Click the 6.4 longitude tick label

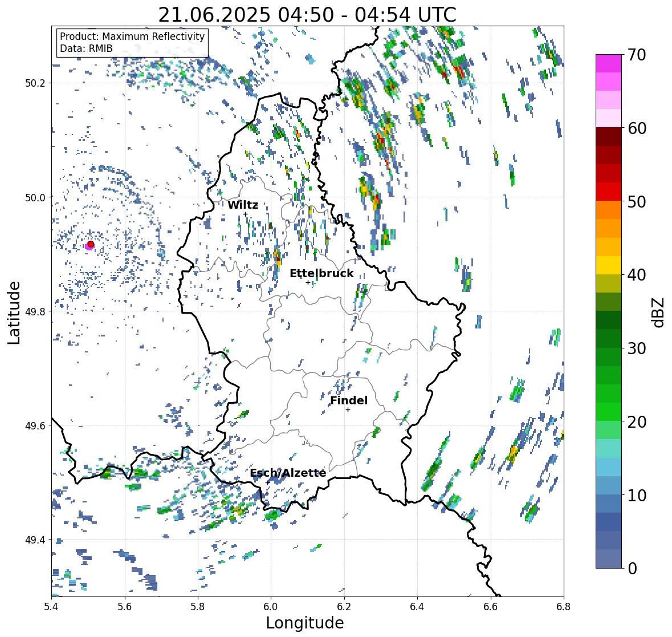(x=417, y=606)
